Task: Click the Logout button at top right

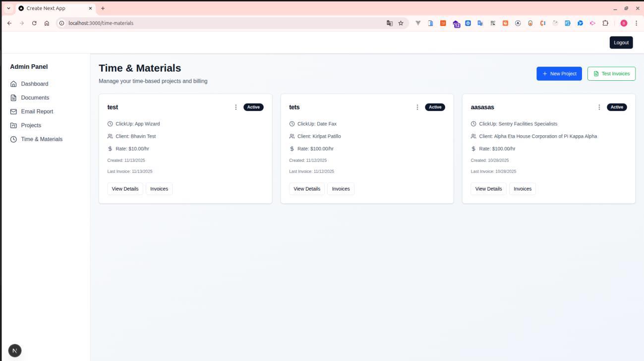Action: 621,43
